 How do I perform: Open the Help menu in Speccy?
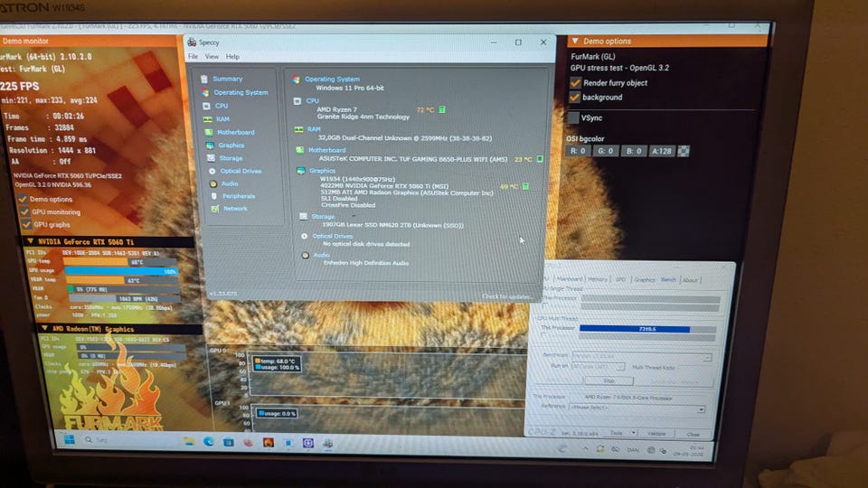tap(232, 56)
